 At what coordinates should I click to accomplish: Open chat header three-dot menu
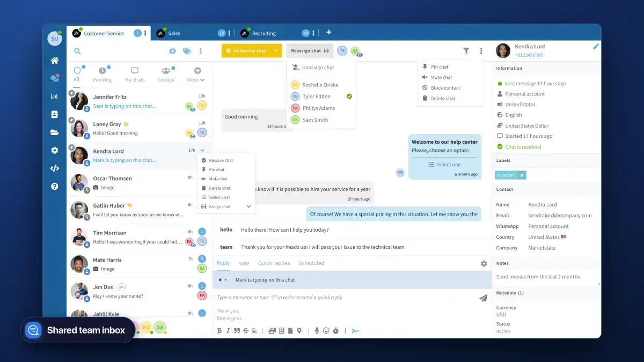click(481, 51)
